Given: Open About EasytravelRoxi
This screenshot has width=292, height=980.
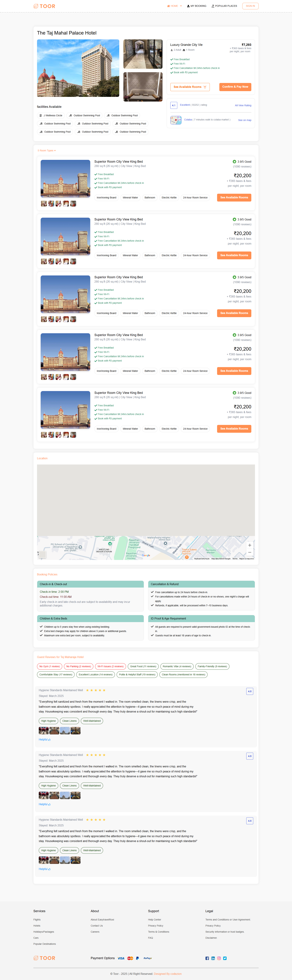Looking at the screenshot, I should pos(102,920).
